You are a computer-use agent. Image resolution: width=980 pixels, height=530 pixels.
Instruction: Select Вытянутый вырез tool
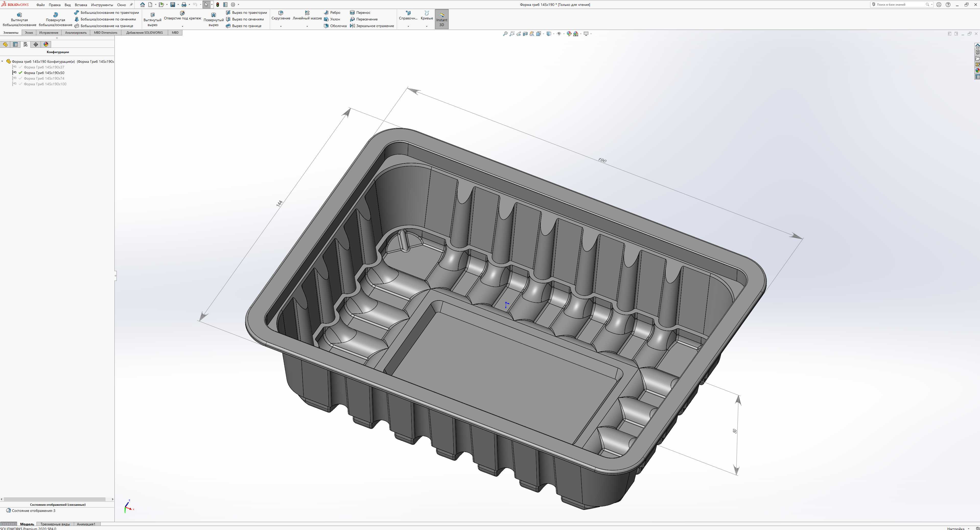pos(152,19)
